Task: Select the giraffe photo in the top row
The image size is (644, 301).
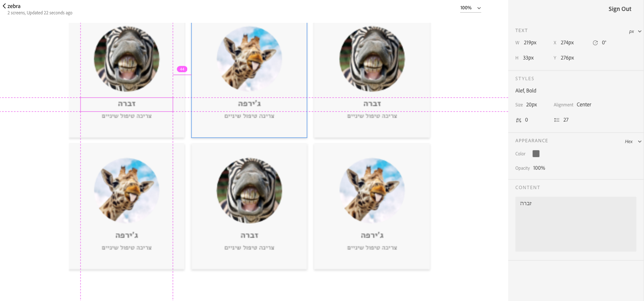Action: 249,59
